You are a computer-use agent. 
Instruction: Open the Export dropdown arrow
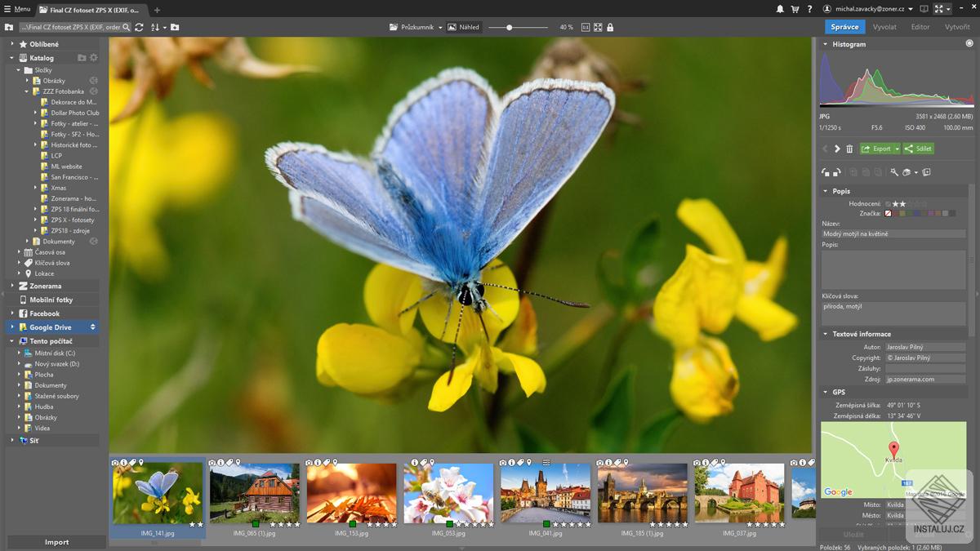(x=897, y=149)
